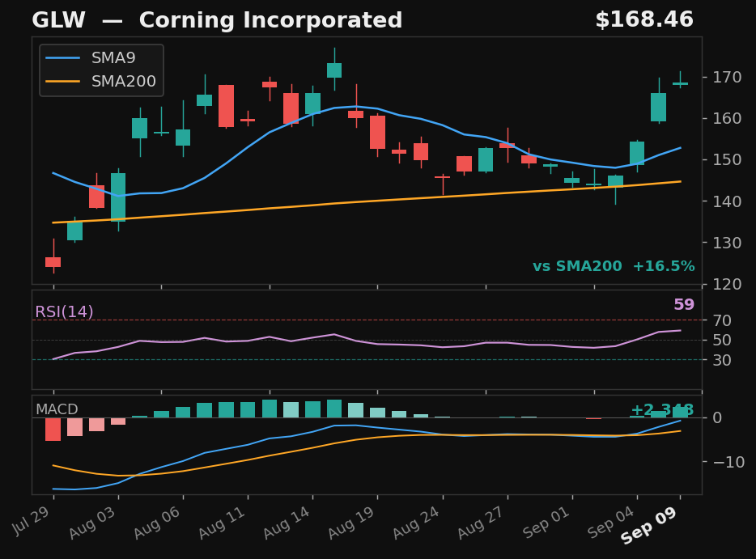Click the Corning Incorporated company name
756x559 pixels.
[270, 21]
